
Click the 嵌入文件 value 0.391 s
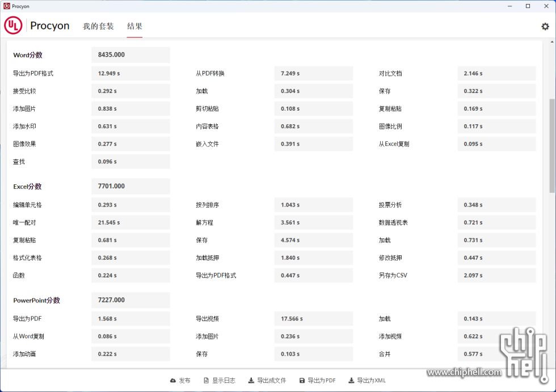pos(313,144)
